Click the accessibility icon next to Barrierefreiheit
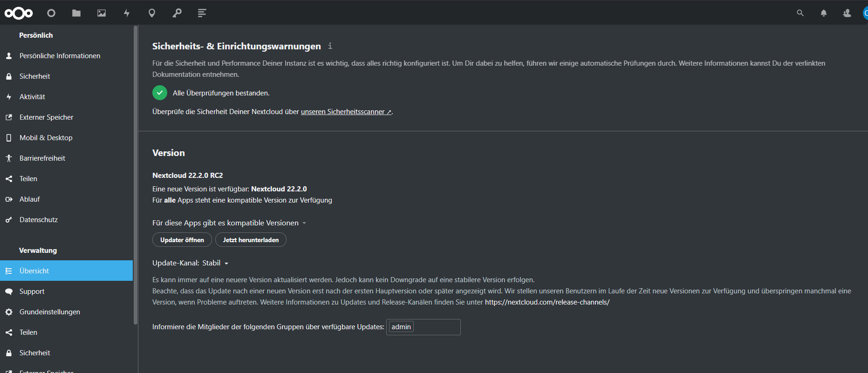Viewport: 868px width, 373px height. tap(9, 158)
